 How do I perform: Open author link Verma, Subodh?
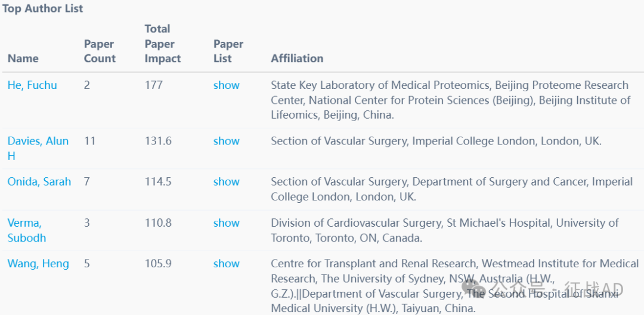pyautogui.click(x=27, y=230)
